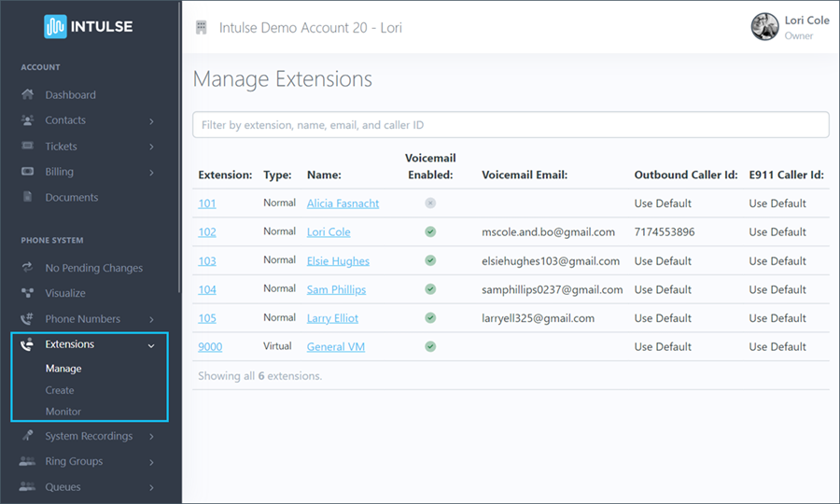840x504 pixels.
Task: Select Monitor under Extensions
Action: 63,412
